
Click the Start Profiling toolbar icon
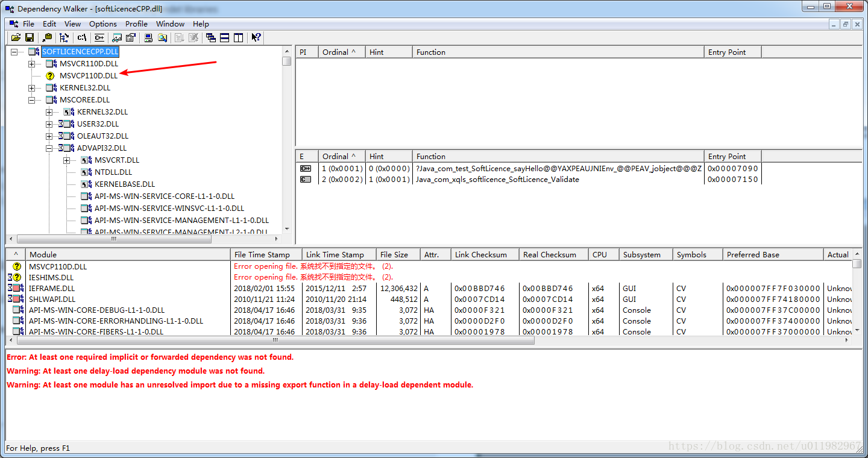click(180, 37)
